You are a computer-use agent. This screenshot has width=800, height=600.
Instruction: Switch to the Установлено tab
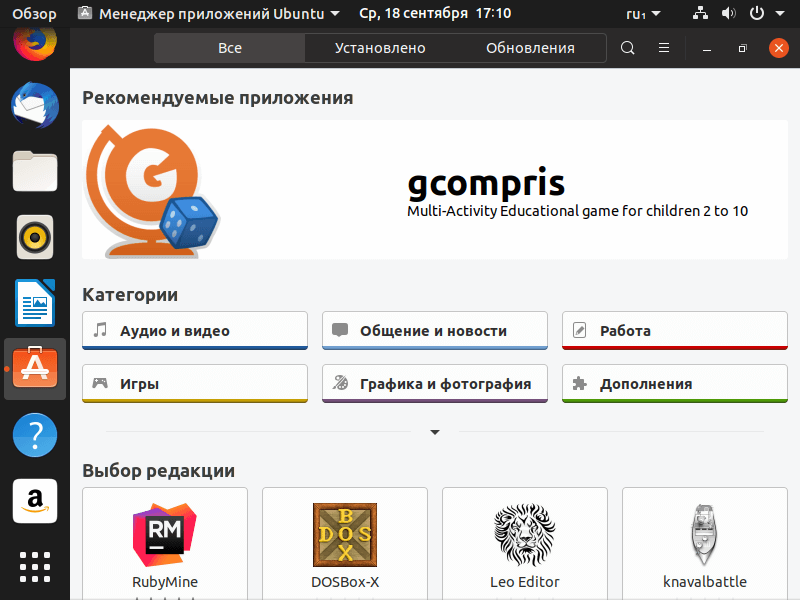click(x=380, y=48)
